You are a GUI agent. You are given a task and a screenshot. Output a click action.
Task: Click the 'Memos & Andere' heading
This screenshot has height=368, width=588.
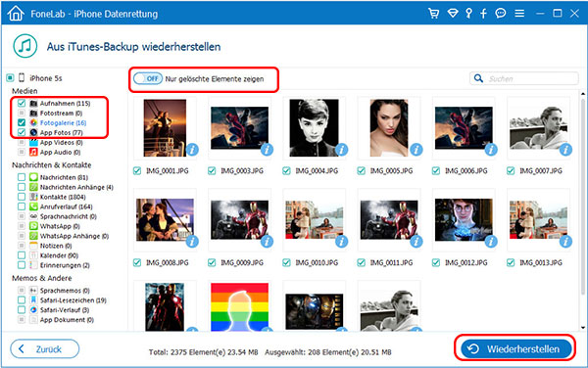point(41,278)
